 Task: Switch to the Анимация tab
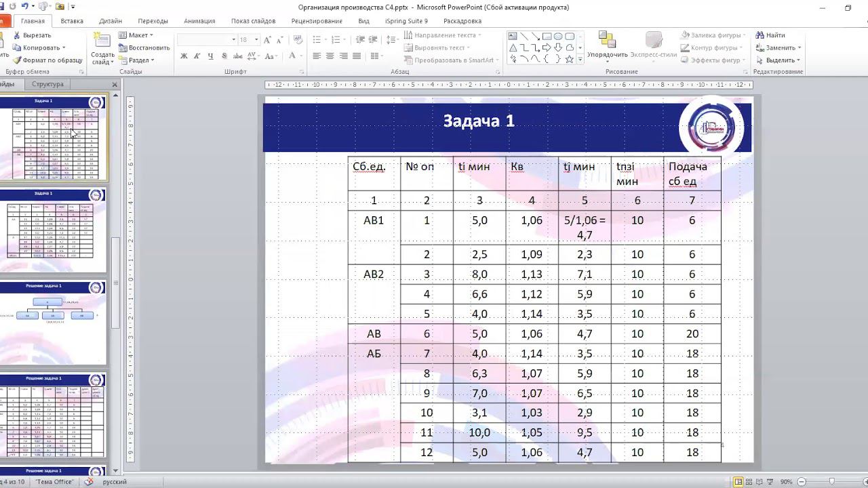click(199, 21)
